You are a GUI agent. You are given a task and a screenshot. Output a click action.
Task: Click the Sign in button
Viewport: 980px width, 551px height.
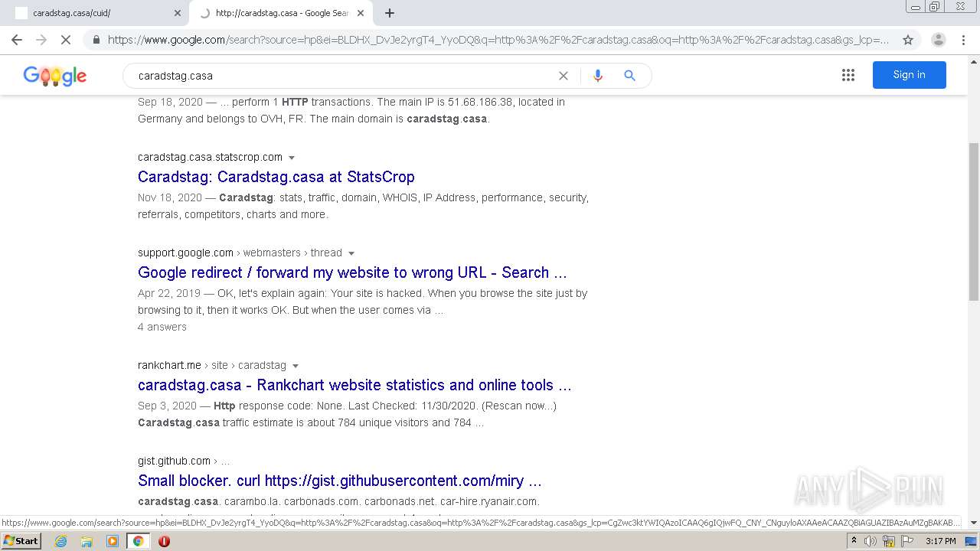[x=909, y=75]
